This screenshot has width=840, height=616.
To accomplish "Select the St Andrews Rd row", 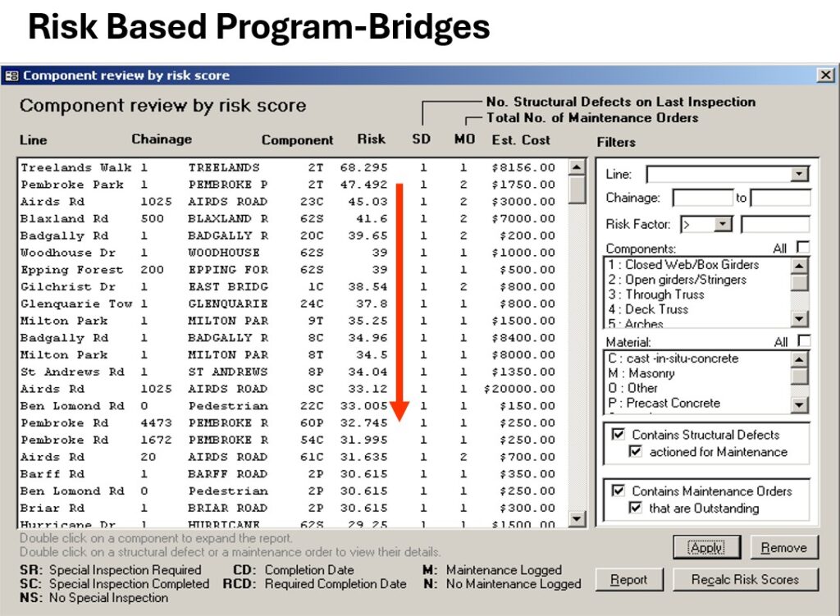I will coord(293,372).
